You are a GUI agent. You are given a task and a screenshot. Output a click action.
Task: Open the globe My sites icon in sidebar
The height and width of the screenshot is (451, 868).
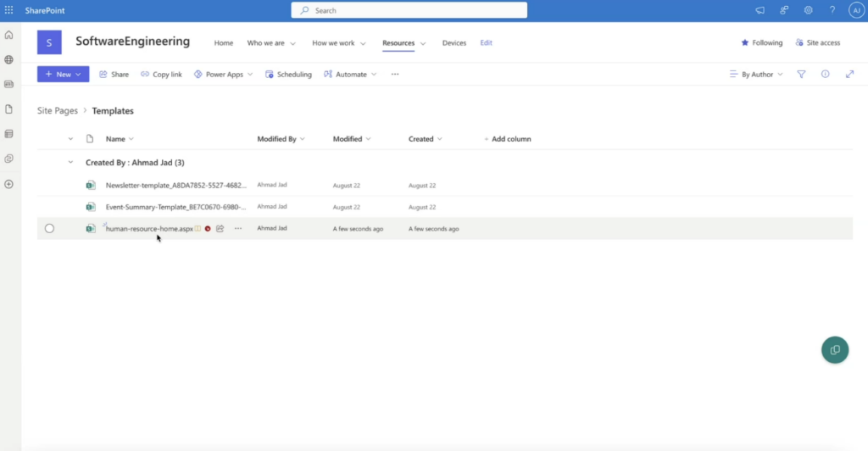point(9,59)
